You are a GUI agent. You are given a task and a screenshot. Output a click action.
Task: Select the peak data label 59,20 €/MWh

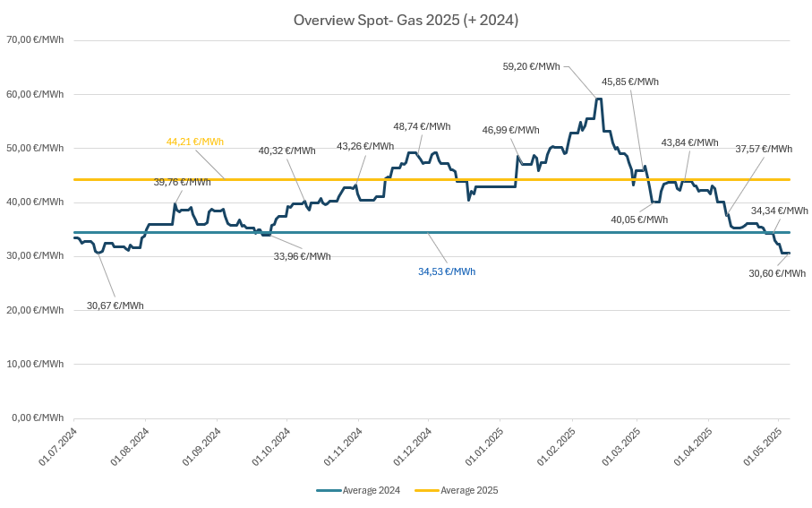(x=531, y=66)
